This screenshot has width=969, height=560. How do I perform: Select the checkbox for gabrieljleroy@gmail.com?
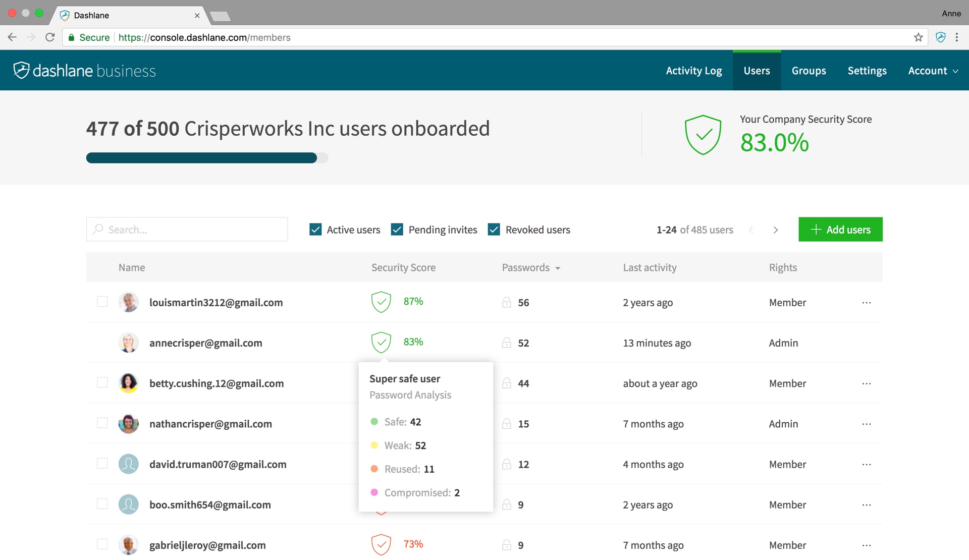point(102,544)
